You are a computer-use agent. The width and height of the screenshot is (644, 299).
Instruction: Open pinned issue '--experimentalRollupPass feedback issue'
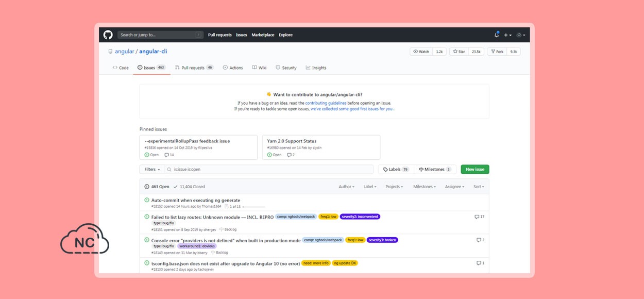pyautogui.click(x=188, y=141)
